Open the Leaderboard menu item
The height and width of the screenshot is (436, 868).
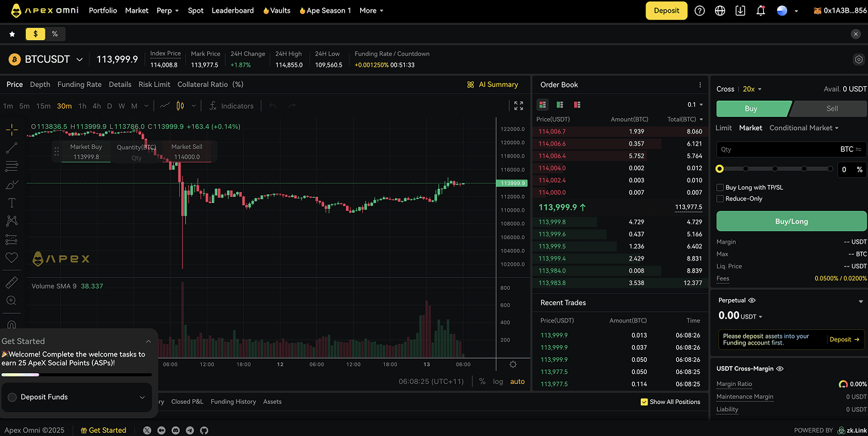[233, 10]
